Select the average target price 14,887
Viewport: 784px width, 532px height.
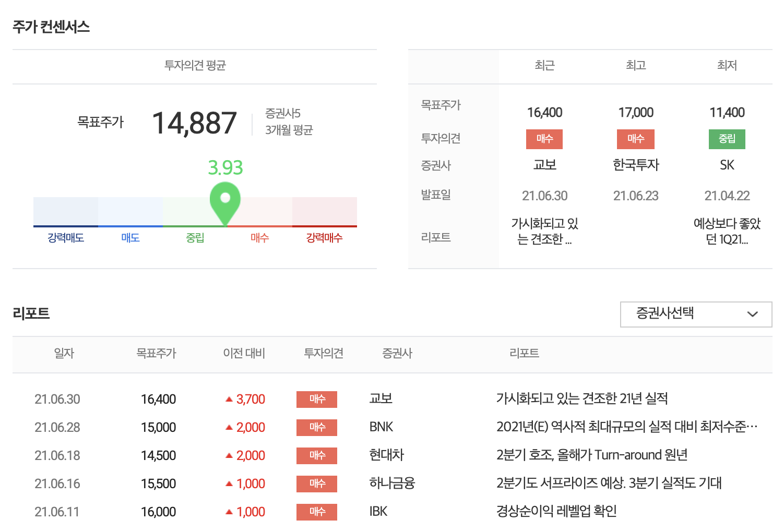click(x=195, y=123)
